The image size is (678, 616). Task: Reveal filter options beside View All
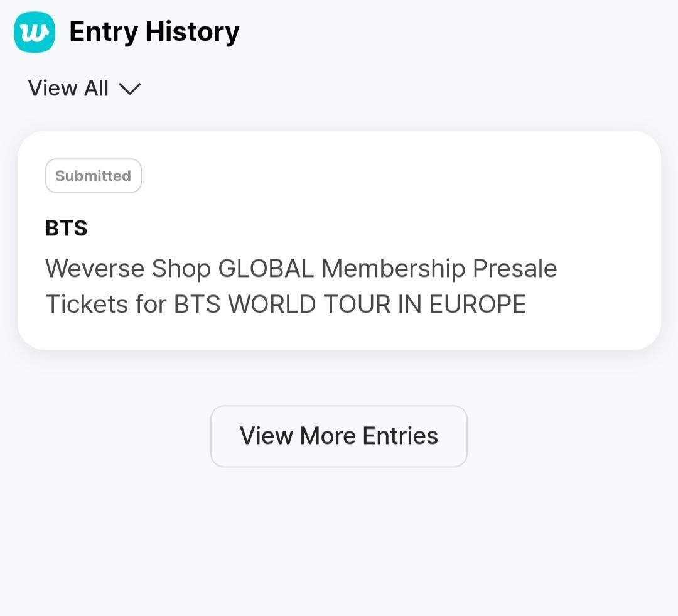130,90
